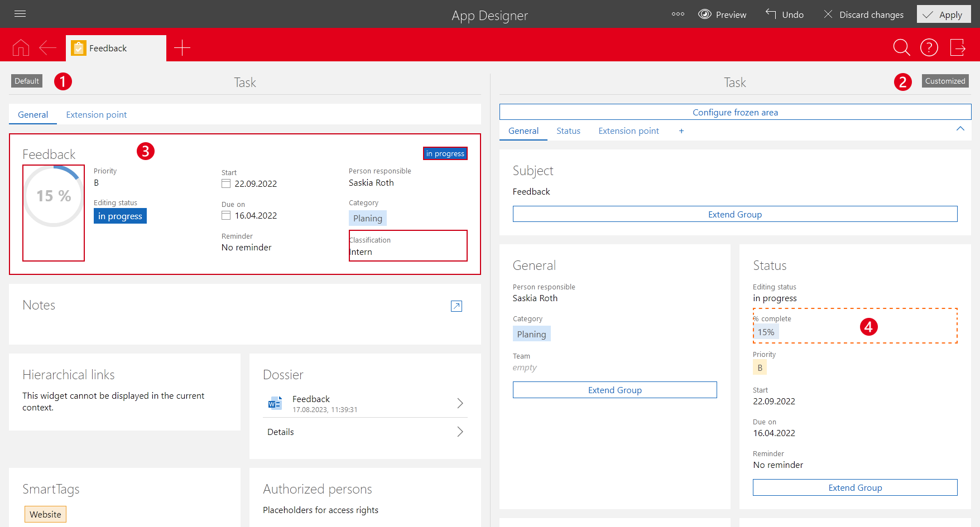This screenshot has height=527, width=980.
Task: Open the hamburger menu
Action: (x=20, y=14)
